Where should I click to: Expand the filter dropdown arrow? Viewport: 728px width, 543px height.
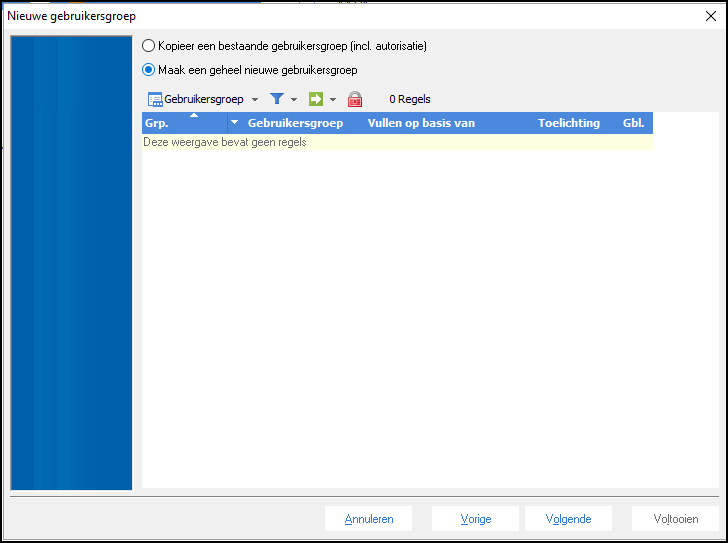(x=294, y=100)
